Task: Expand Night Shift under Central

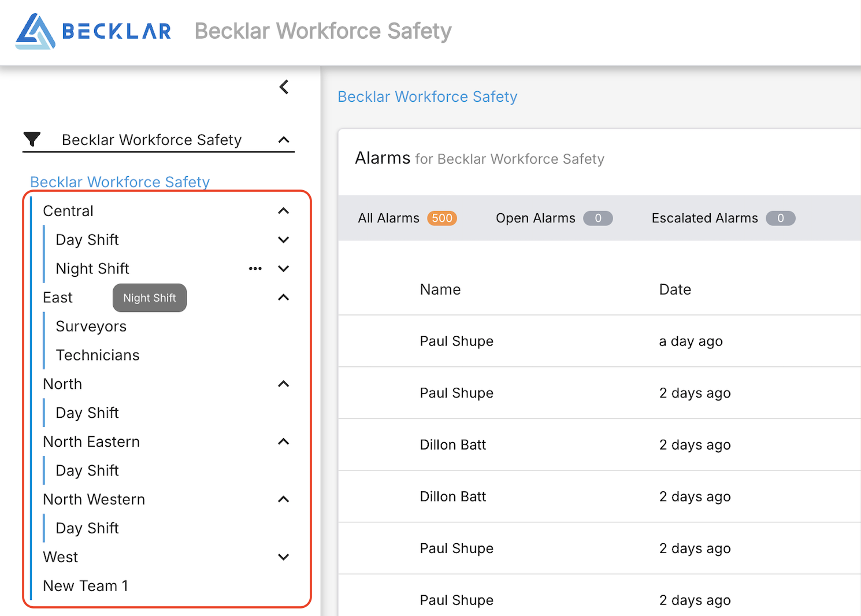Action: pyautogui.click(x=284, y=269)
